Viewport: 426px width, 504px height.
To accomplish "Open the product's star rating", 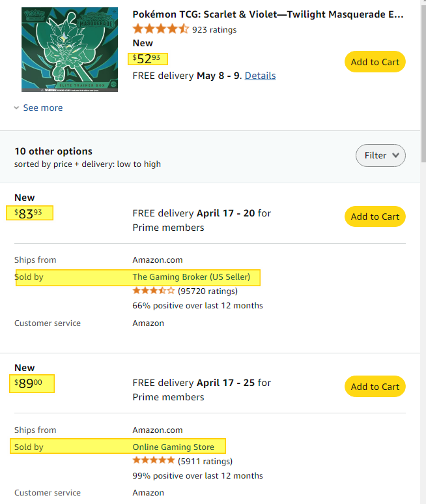I will point(161,29).
